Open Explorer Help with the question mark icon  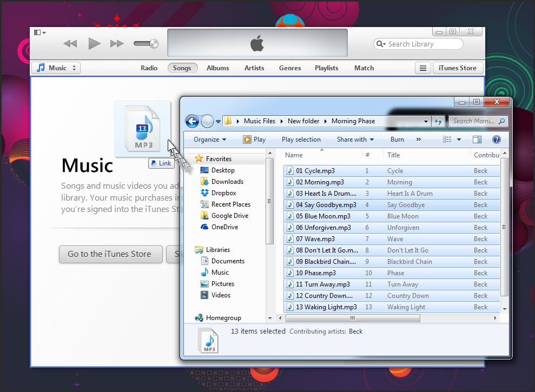(497, 139)
